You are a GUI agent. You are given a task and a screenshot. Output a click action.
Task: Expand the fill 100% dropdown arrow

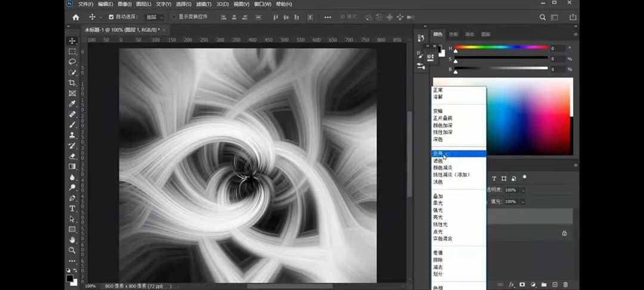[x=523, y=202]
